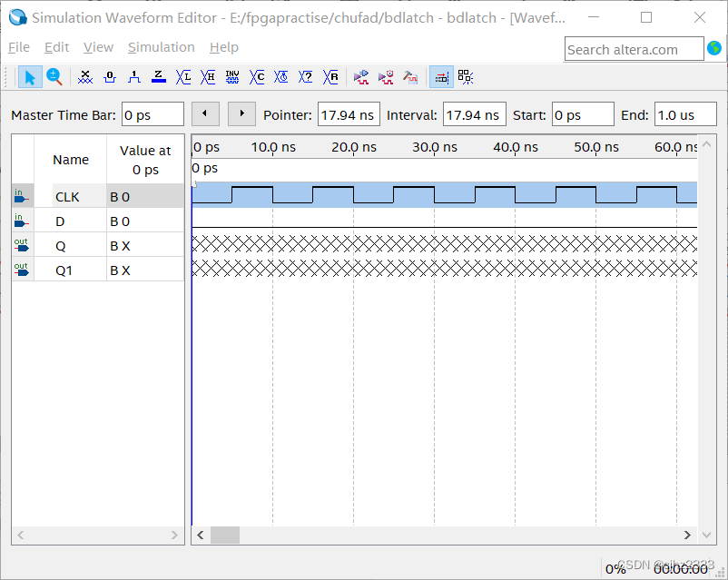Click name panel scrollbar right arrow

pyautogui.click(x=174, y=535)
